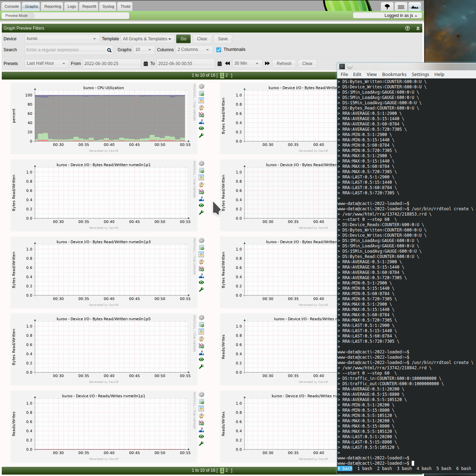Image resolution: width=476 pixels, height=476 pixels.
Task: Switch to terminal tab 3 bash
Action: click(404, 469)
